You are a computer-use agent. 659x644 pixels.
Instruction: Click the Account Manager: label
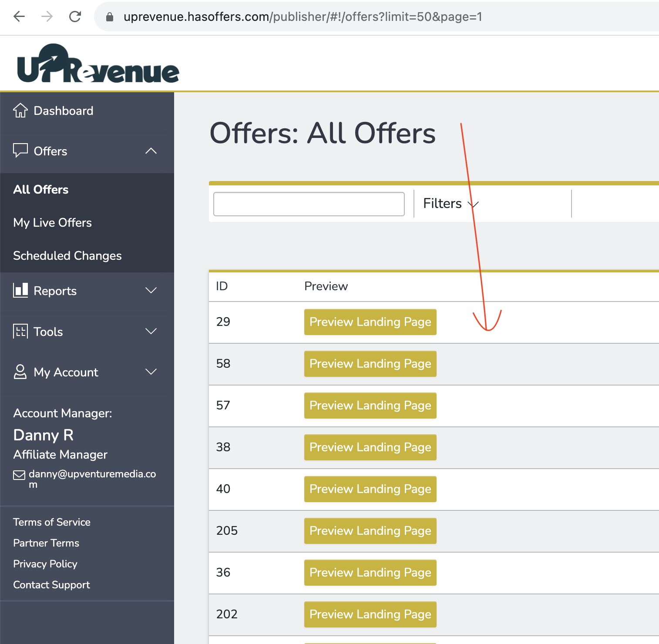(x=63, y=413)
